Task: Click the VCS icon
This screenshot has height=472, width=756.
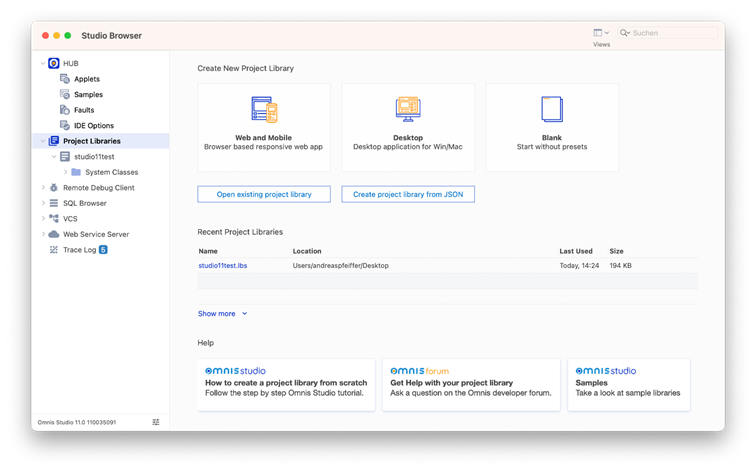Action: coord(54,218)
